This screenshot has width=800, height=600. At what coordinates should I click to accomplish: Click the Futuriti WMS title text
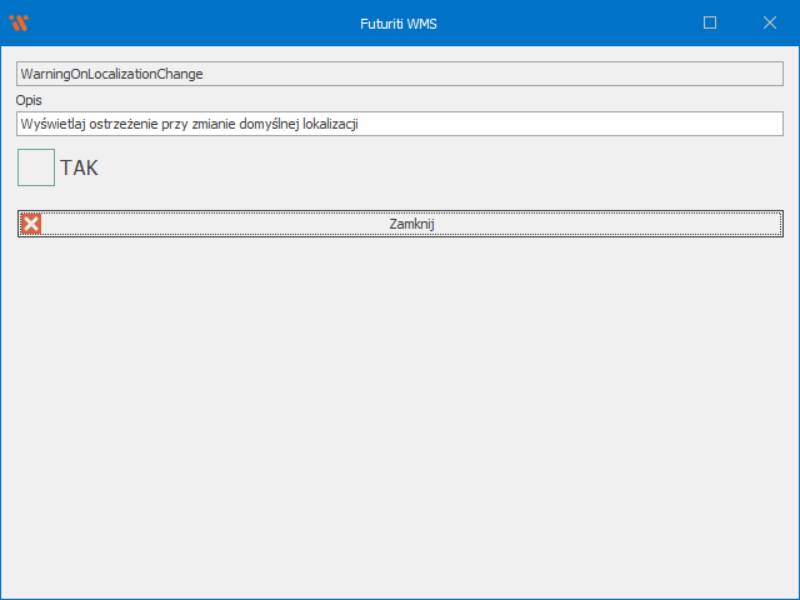click(x=398, y=23)
